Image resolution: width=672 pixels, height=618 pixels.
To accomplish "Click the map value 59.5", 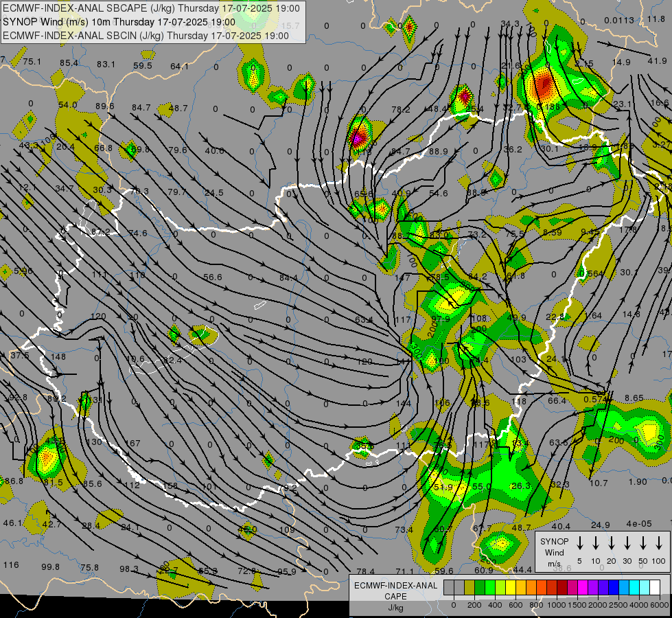I will [143, 66].
